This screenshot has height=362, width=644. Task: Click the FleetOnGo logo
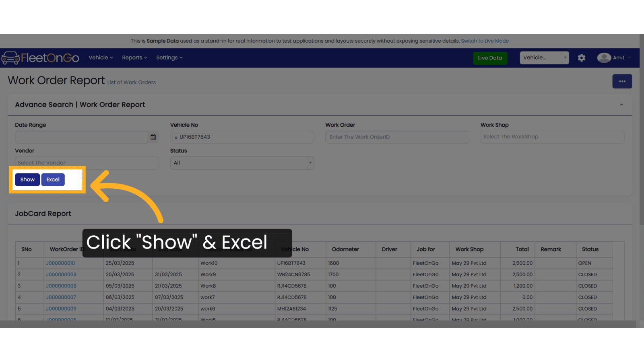[40, 58]
